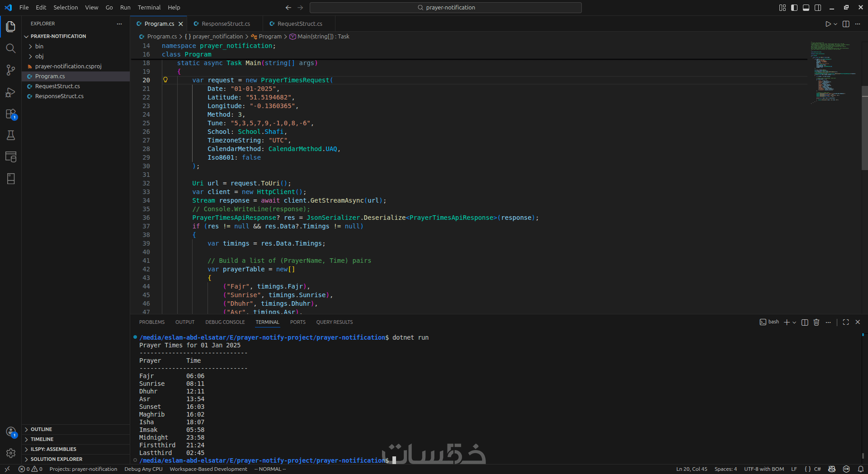The image size is (868, 474).
Task: Click the lightbulb code action on line 20
Action: pyautogui.click(x=165, y=80)
